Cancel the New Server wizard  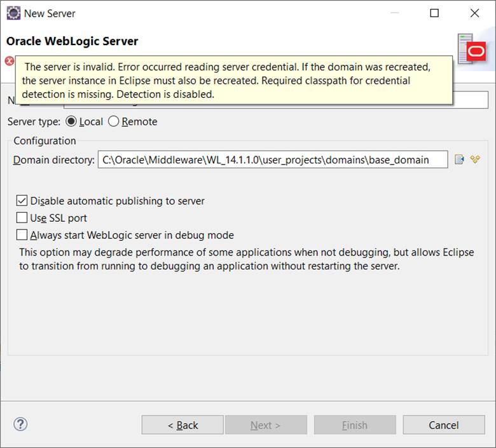pos(444,425)
